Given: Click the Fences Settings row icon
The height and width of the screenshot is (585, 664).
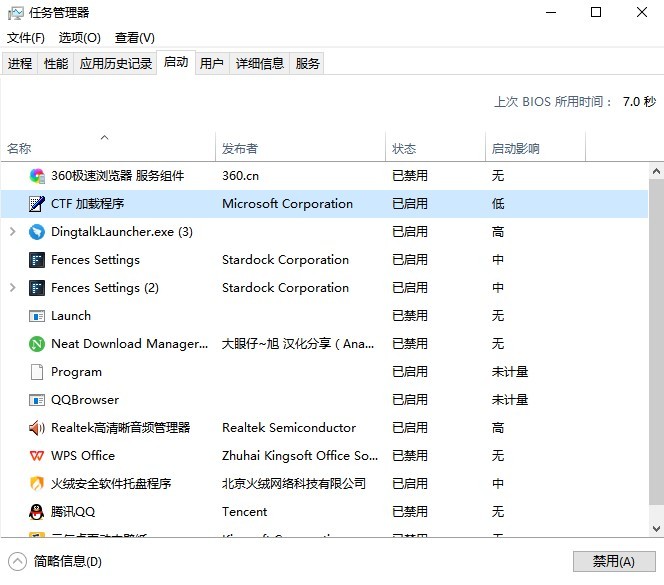Looking at the screenshot, I should point(37,260).
